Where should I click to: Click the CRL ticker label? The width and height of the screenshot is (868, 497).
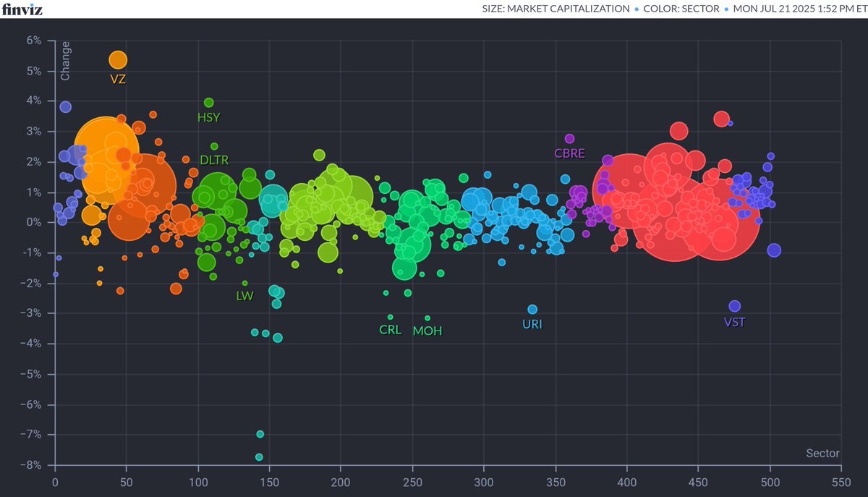point(390,330)
